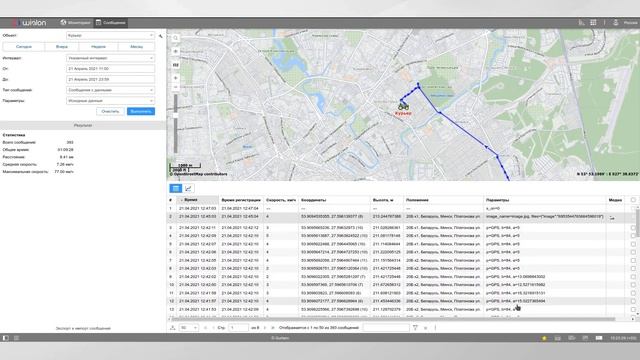Switch to table view of messages
The width and height of the screenshot is (640, 360).
(176, 188)
